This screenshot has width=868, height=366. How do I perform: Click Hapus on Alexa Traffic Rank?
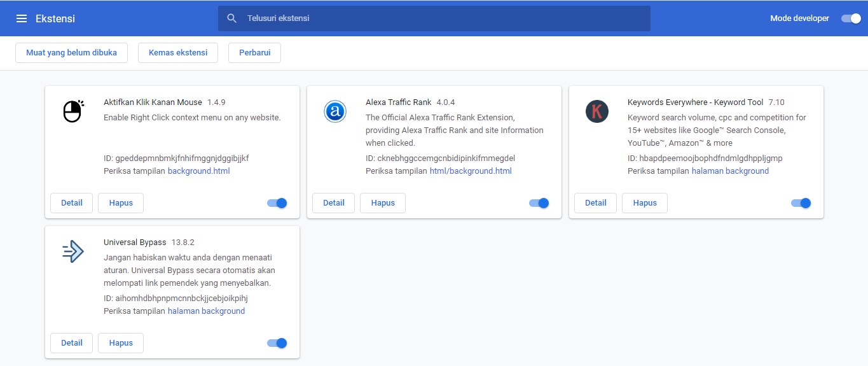coord(383,203)
